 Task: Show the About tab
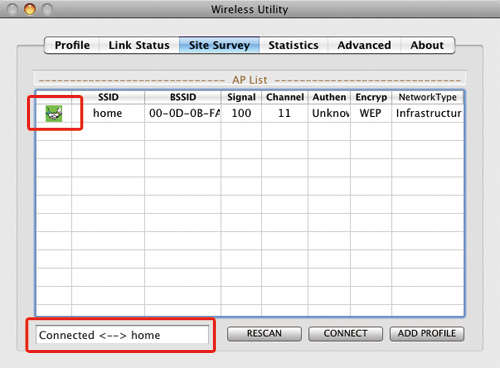[427, 45]
